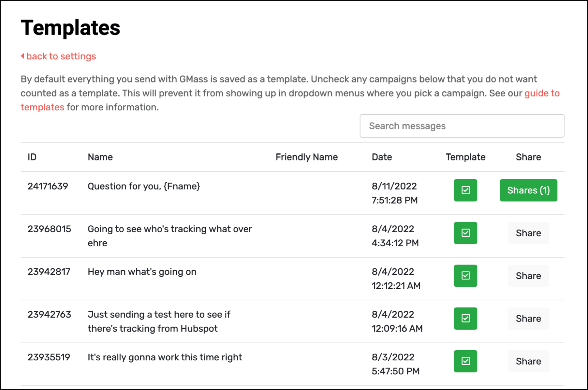Focus the Search messages field
Image resolution: width=588 pixels, height=390 pixels.
(x=462, y=126)
